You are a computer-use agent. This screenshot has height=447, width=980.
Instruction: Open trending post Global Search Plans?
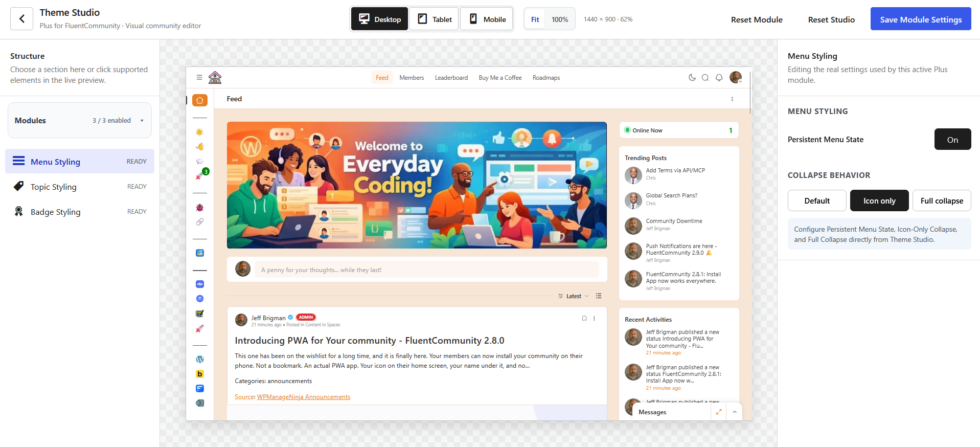tap(671, 195)
